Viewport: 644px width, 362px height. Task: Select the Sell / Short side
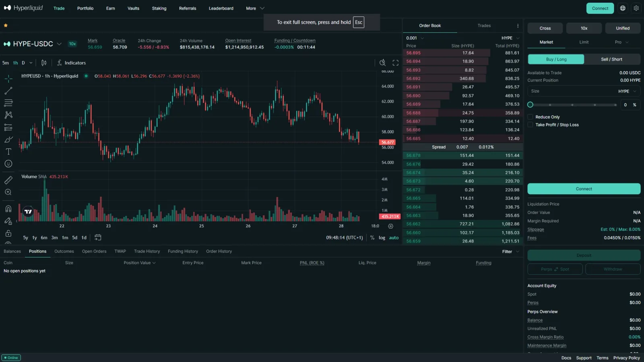click(x=611, y=59)
